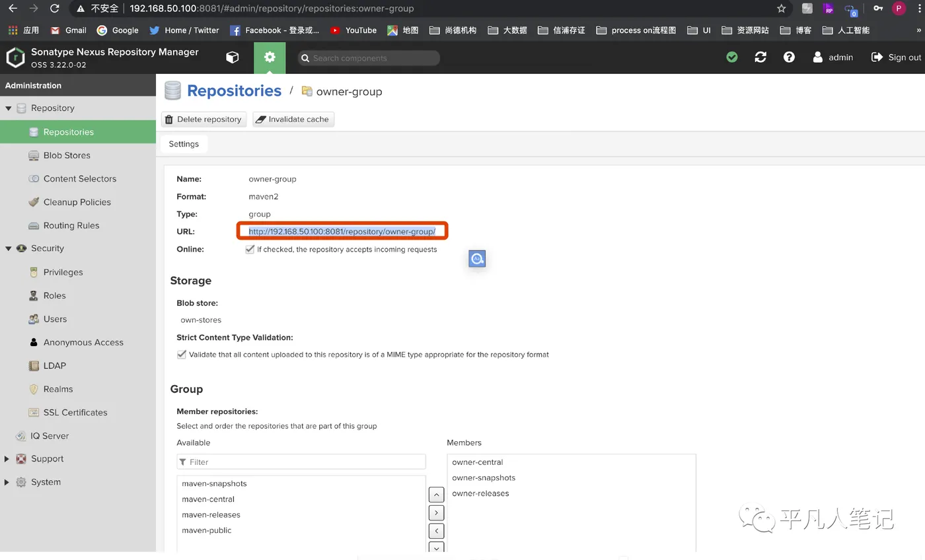Bookmark this page with the star icon
Image resolution: width=925 pixels, height=560 pixels.
coord(782,9)
